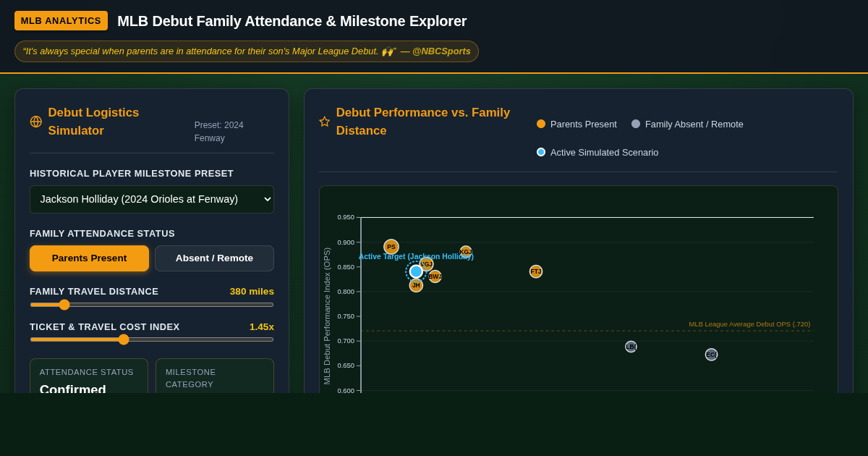Click the BWJ data point on the chart
The image size is (868, 456).
click(435, 276)
